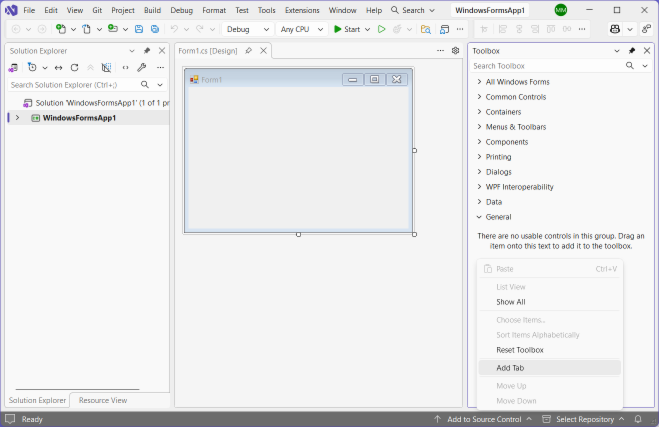This screenshot has height=427, width=659.
Task: Open the Find in Files icon
Action: coord(425,29)
